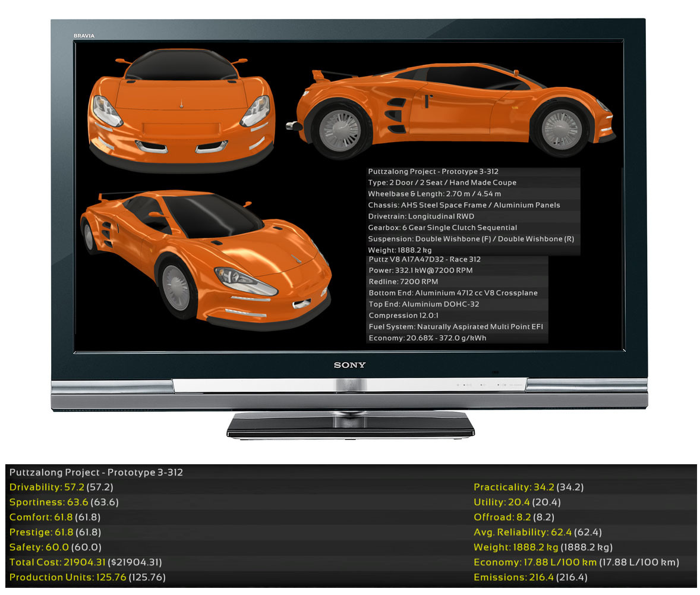
Task: Click the BRAVIA logo at the TV's top-left
Action: (x=84, y=36)
